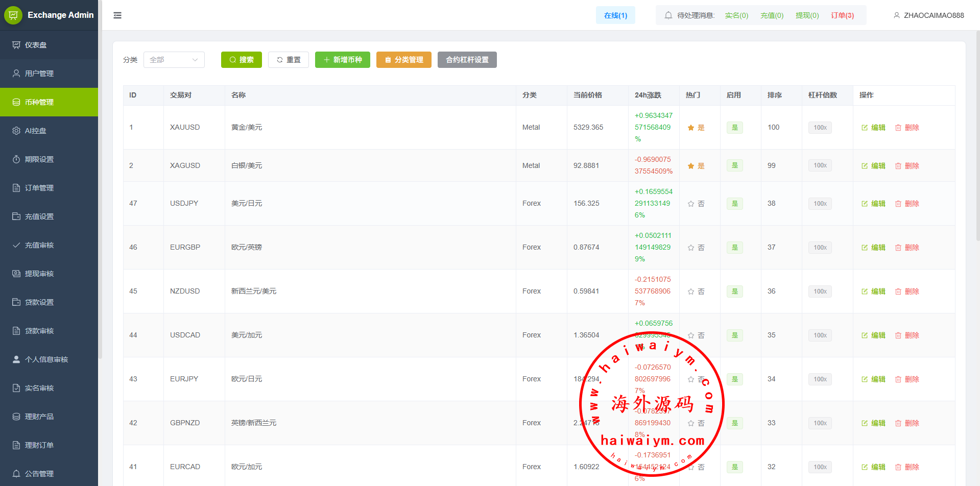Click the notification bell icon
The image size is (980, 486).
click(x=668, y=15)
